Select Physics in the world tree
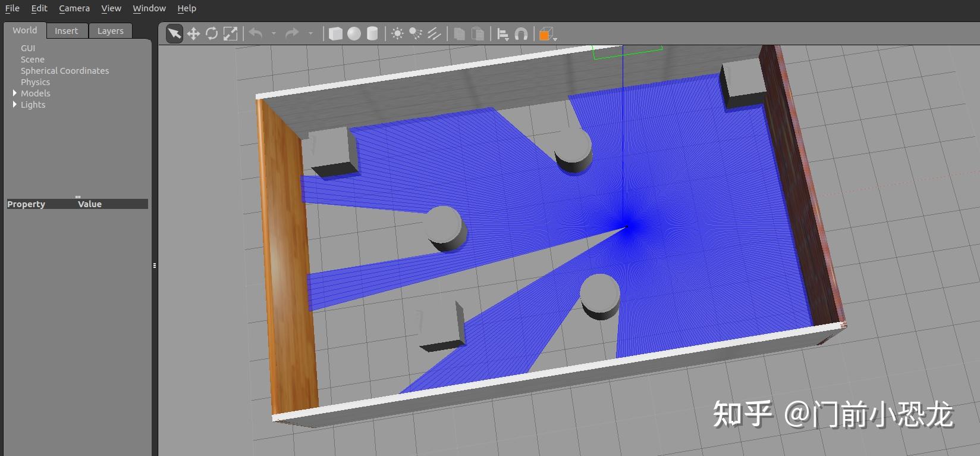This screenshot has height=456, width=980. [x=35, y=82]
